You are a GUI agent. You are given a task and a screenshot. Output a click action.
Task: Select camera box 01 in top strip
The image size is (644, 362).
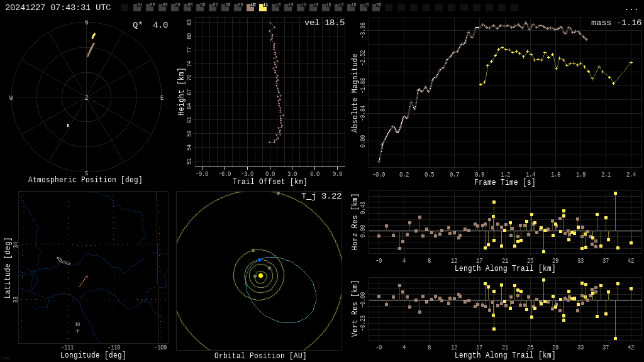137,8
